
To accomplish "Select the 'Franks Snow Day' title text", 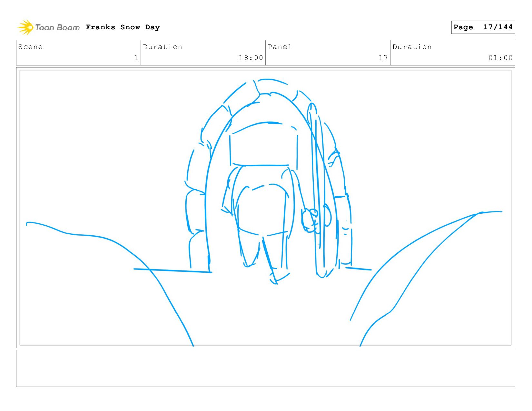I will 123,27.
